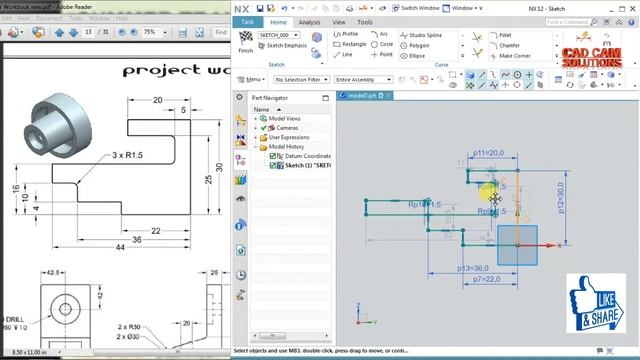Select the Line sketch tool
Image resolution: width=640 pixels, height=360 pixels.
tap(343, 54)
